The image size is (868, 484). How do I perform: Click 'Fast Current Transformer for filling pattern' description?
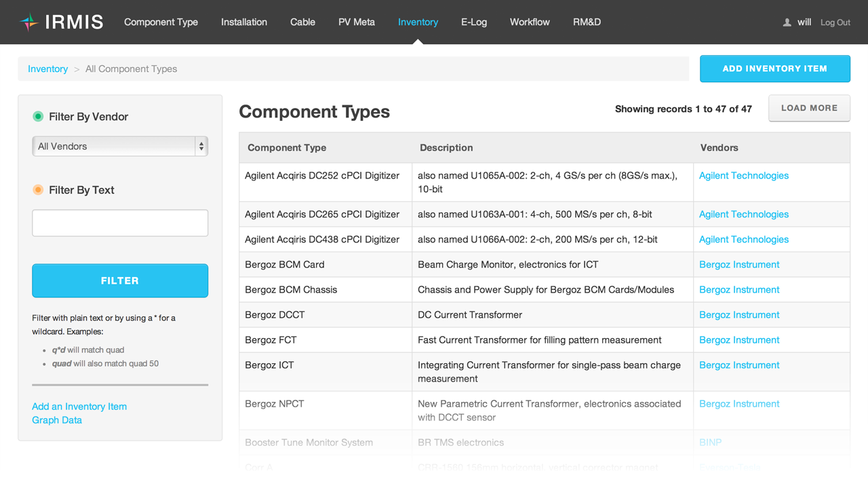(x=540, y=340)
